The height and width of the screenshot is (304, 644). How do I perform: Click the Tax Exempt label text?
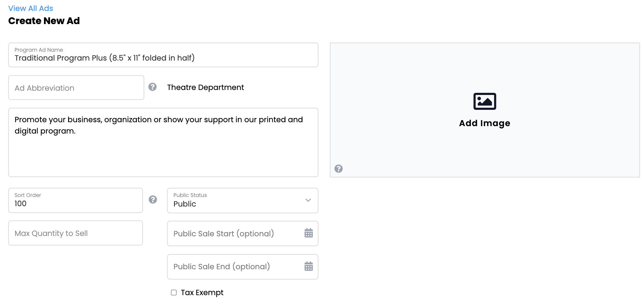(x=202, y=293)
